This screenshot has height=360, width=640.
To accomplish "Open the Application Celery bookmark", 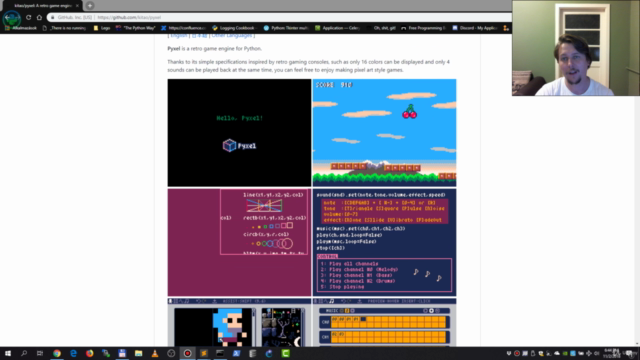I will (338, 28).
